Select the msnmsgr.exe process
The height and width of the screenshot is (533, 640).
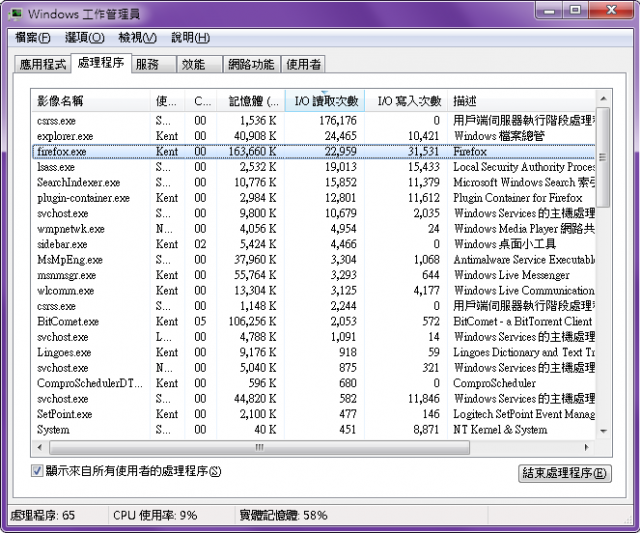[313, 275]
